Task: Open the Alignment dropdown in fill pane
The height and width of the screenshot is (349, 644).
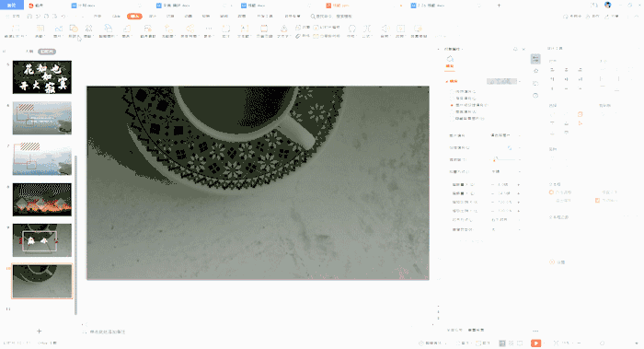Action: [x=506, y=219]
